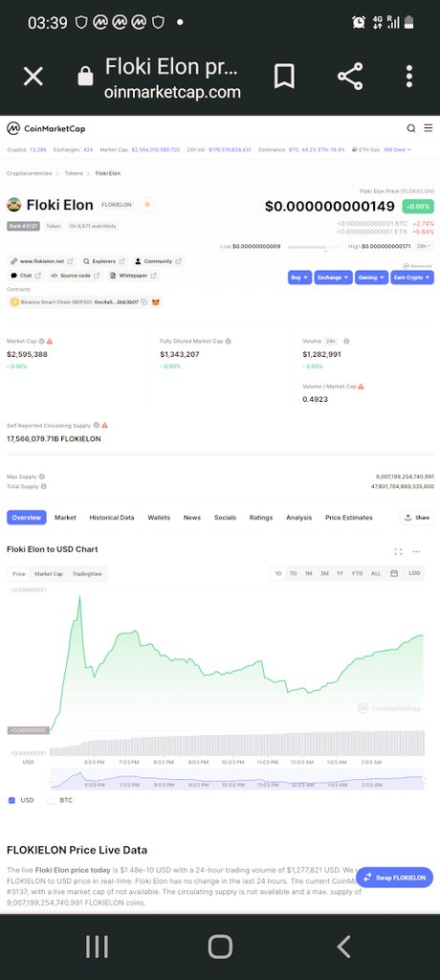Open the Buy dropdown
Viewport: 440px width, 980px height.
tap(300, 278)
